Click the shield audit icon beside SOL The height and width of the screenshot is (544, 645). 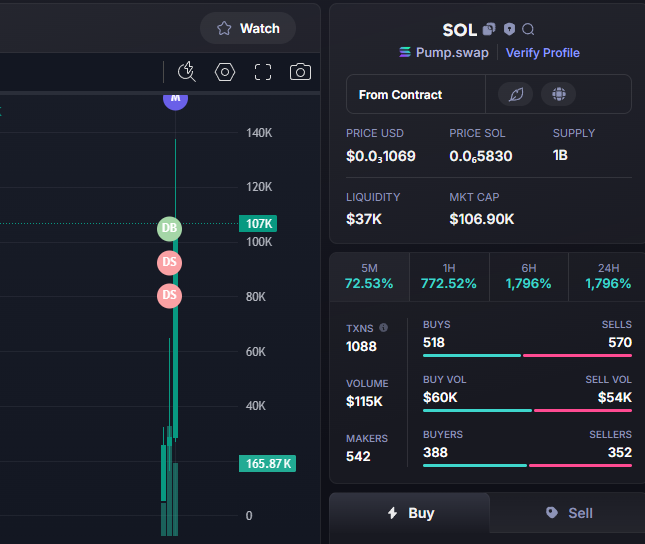coord(509,29)
